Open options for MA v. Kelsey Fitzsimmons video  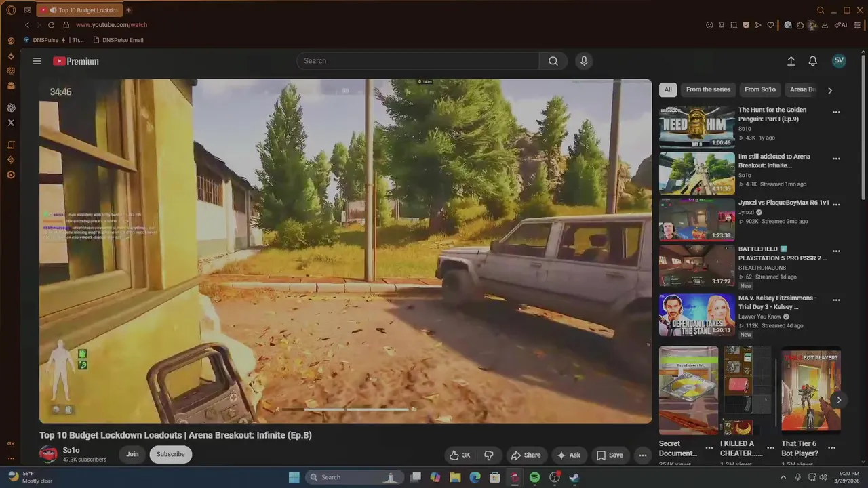point(836,300)
